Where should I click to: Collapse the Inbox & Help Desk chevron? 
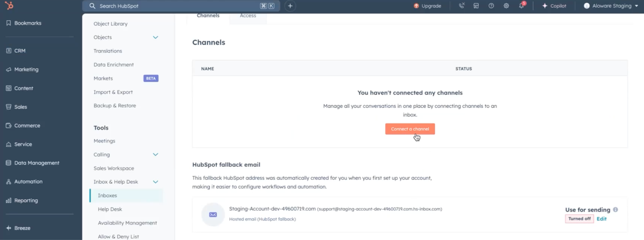click(156, 182)
